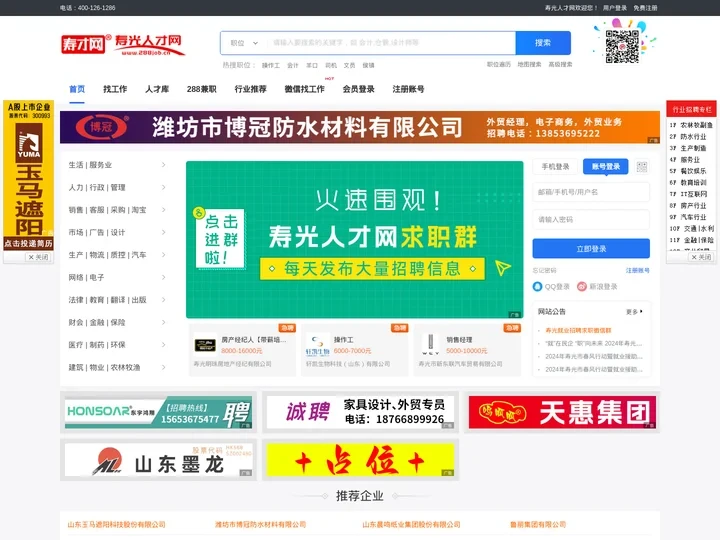Click 用户登录 in top bar
720x540 pixels.
(x=614, y=8)
